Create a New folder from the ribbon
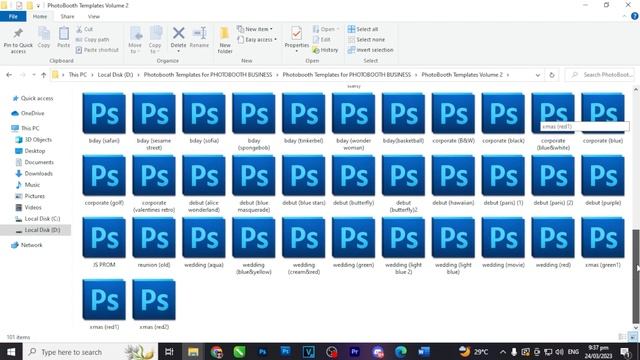 pos(225,40)
